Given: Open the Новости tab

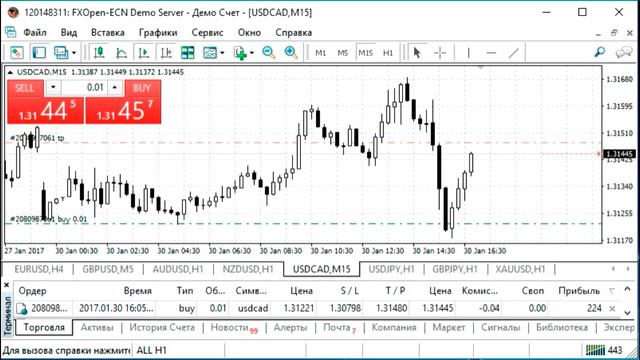Looking at the screenshot, I should point(234,328).
